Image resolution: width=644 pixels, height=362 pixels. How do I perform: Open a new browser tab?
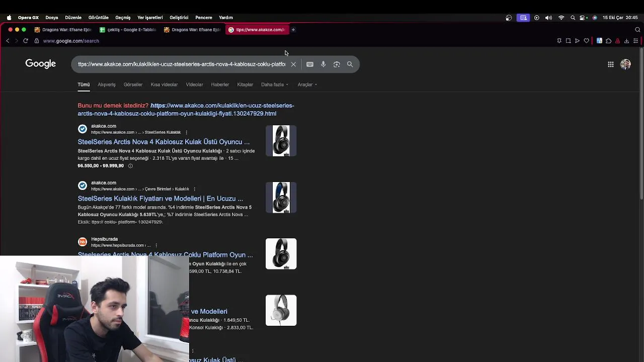tap(293, 30)
